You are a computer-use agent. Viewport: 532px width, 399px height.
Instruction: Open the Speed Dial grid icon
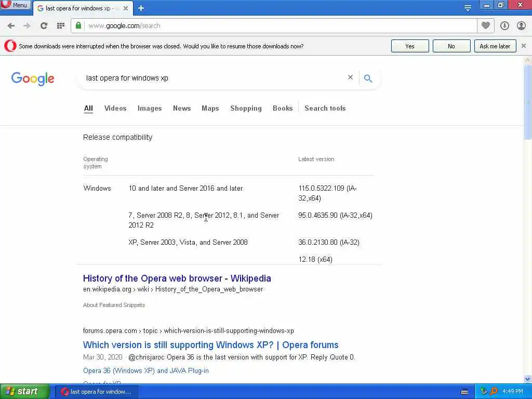click(x=61, y=26)
